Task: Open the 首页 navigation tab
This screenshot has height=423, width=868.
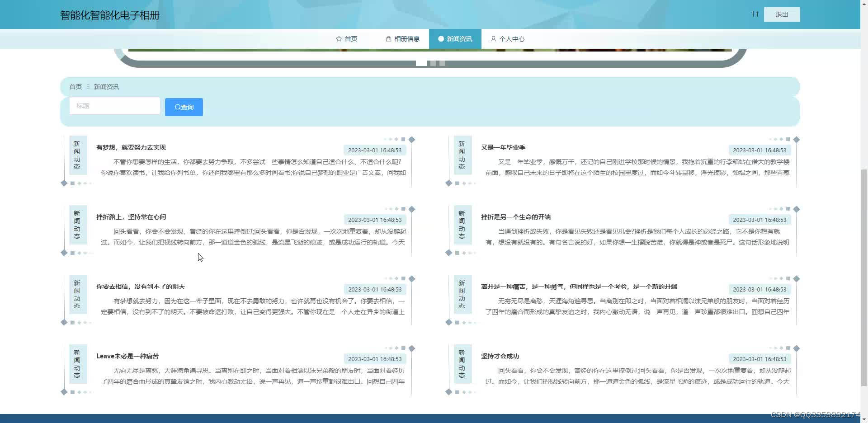Action: 347,39
